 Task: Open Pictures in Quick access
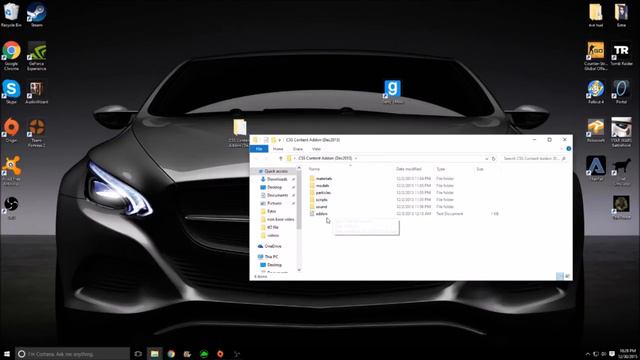point(274,203)
